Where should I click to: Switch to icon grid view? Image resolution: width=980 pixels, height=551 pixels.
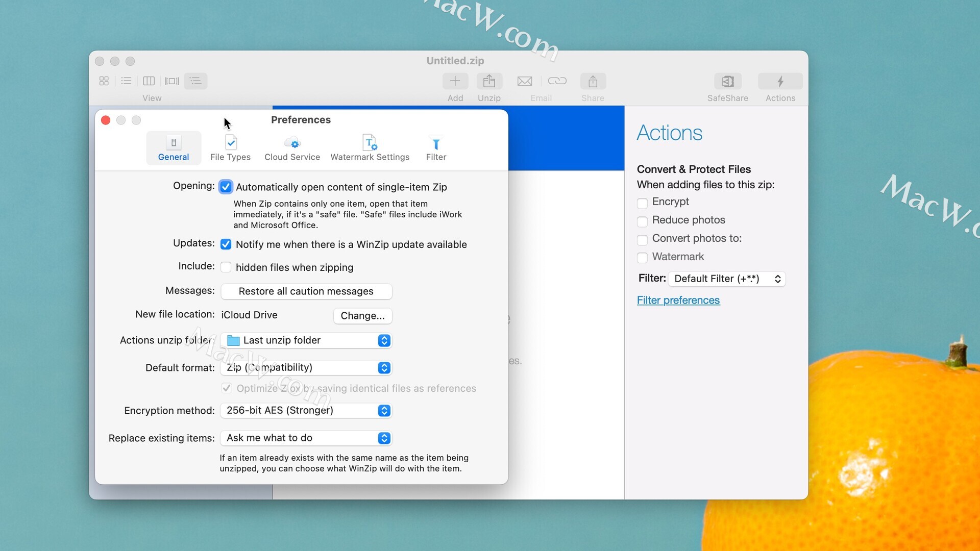coord(104,81)
